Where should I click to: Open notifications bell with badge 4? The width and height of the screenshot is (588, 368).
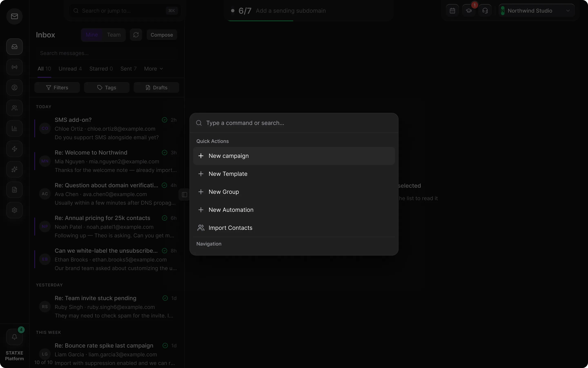click(14, 337)
